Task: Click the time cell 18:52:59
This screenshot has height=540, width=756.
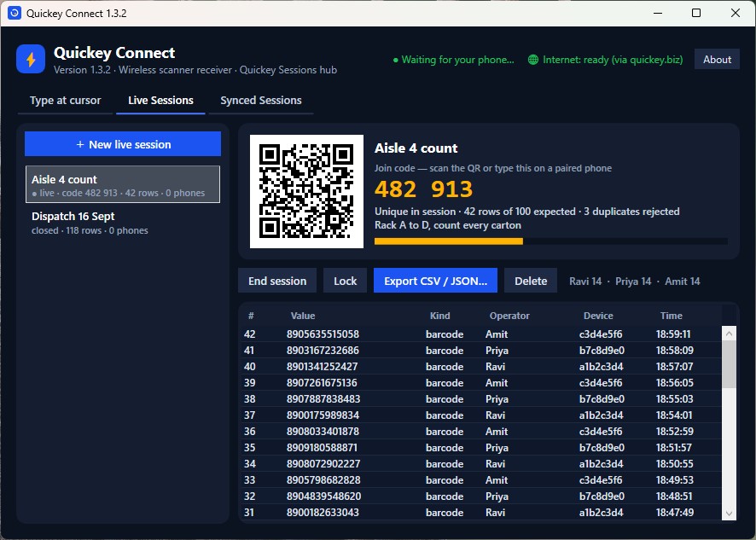Action: (675, 432)
